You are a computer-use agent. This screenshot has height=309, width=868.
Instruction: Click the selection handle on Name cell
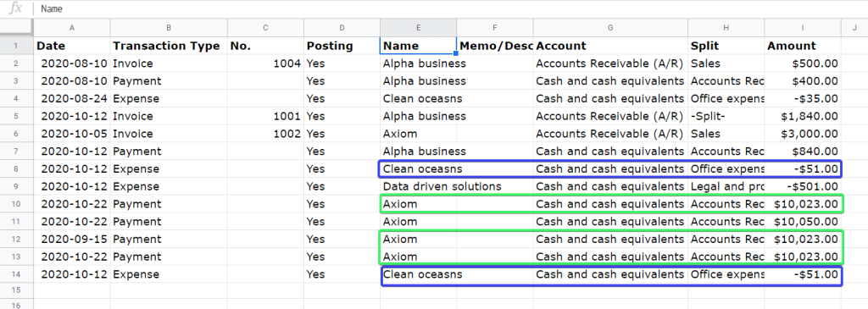(456, 53)
